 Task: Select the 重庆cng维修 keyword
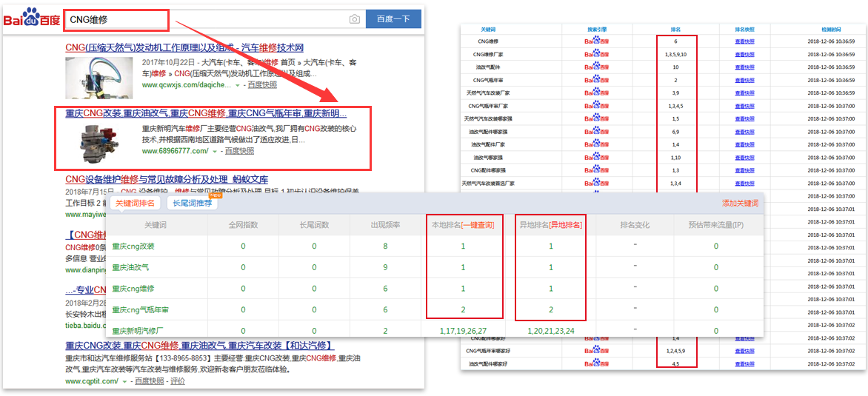(133, 289)
